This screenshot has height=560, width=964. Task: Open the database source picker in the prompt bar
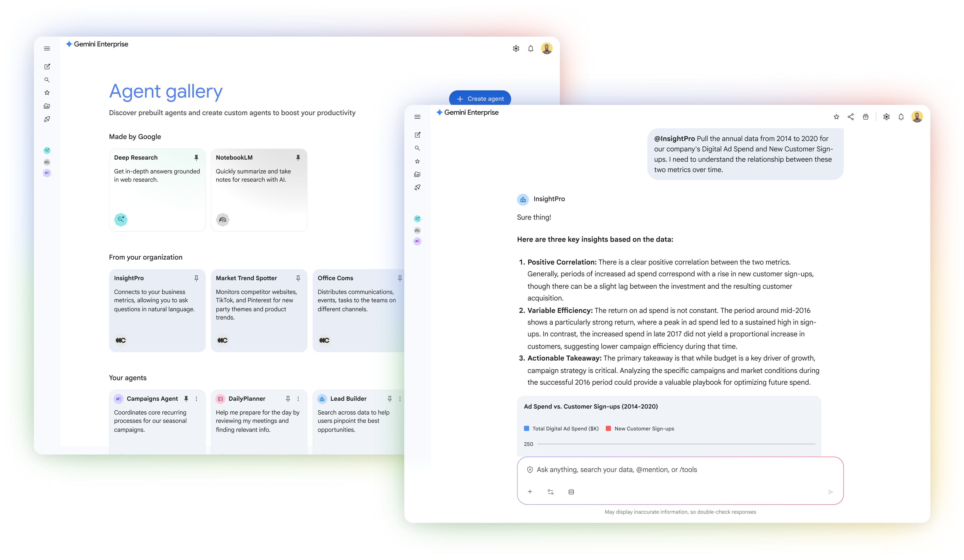pyautogui.click(x=571, y=492)
